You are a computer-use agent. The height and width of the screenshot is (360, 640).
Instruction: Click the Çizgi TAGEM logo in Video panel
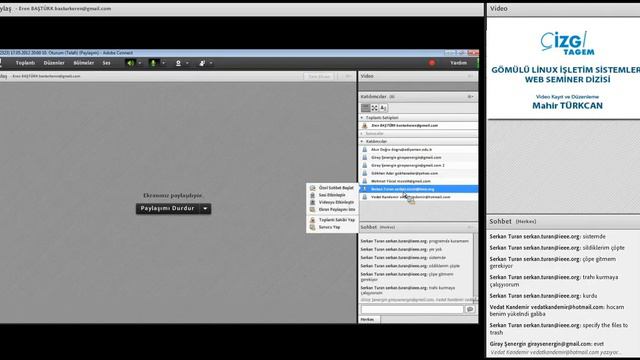click(567, 43)
